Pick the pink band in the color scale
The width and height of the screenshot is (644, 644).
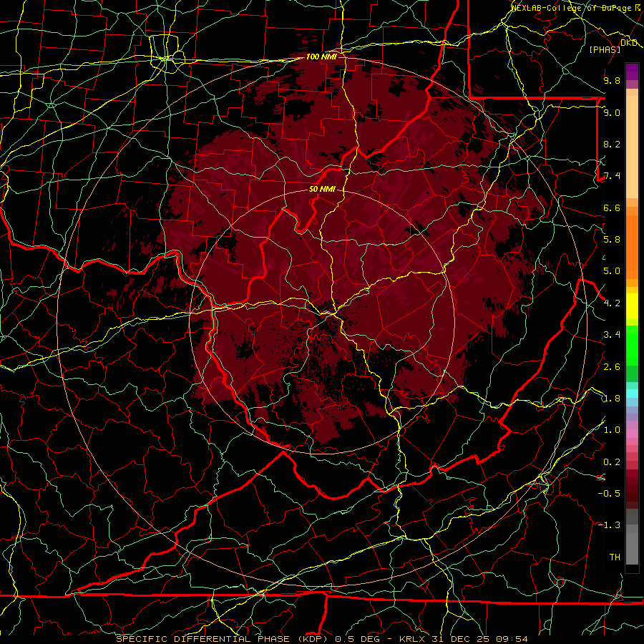632,434
